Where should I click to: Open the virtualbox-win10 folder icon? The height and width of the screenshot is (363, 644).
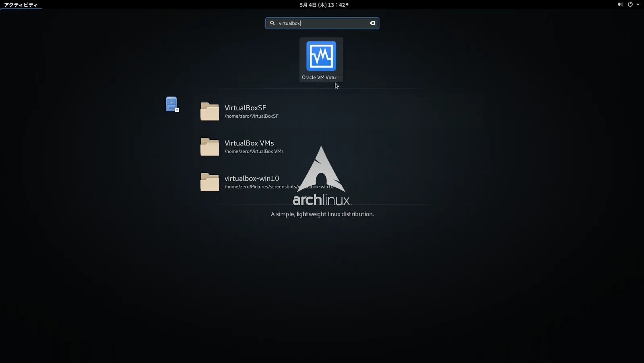(x=210, y=182)
